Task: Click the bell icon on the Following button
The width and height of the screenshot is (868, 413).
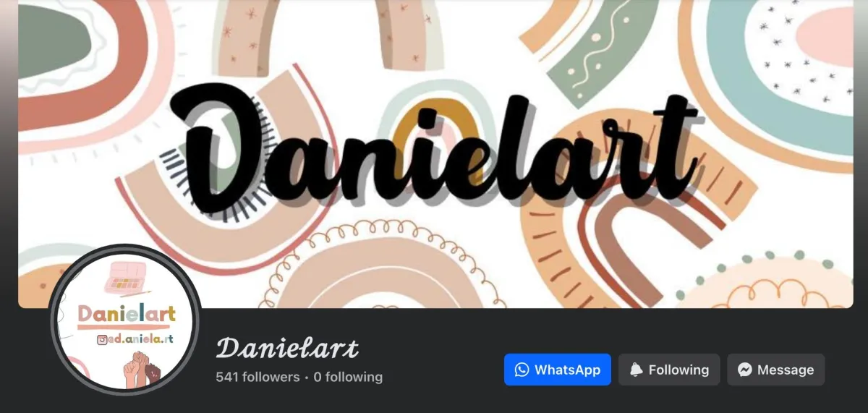Action: [x=637, y=370]
